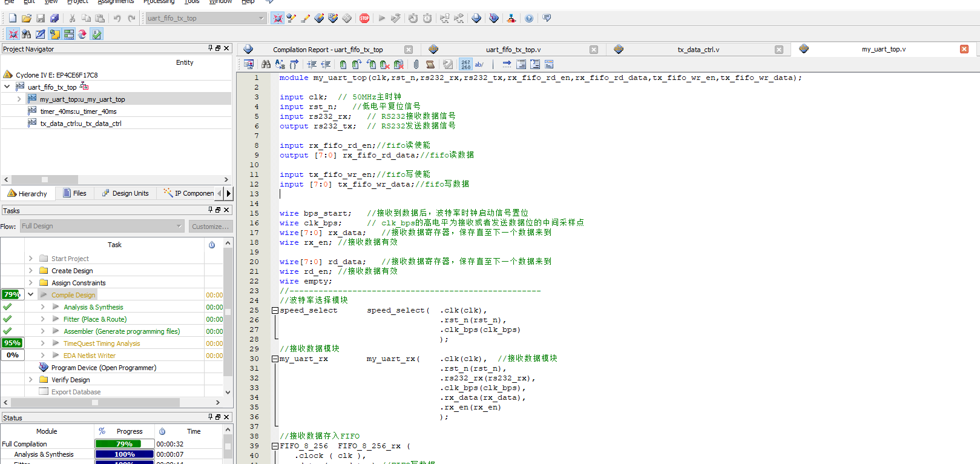The height and width of the screenshot is (464, 980).
Task: Switch to tx_data_ctrl.v tab
Action: point(699,50)
